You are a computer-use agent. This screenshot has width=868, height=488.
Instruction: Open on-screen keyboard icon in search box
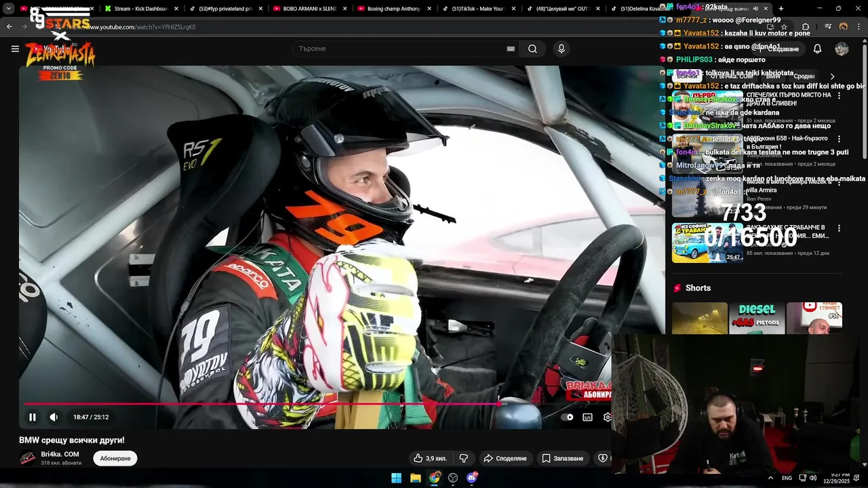511,49
